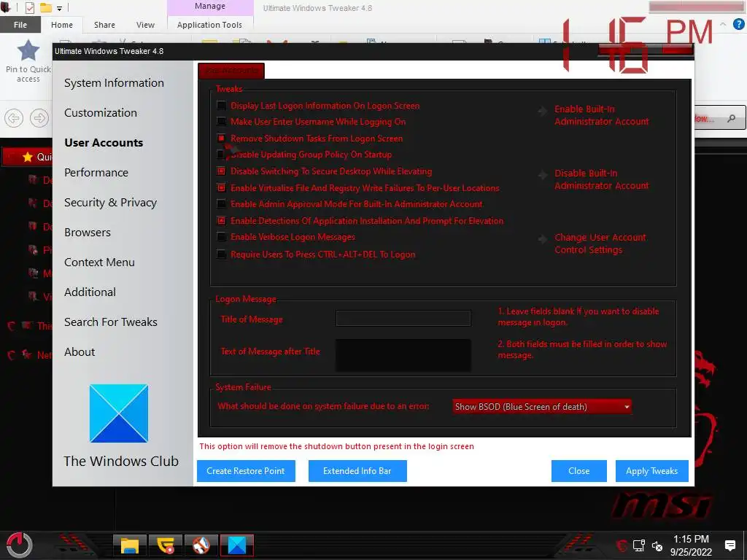Open quick access toolbar dropdown arrow

pyautogui.click(x=60, y=7)
